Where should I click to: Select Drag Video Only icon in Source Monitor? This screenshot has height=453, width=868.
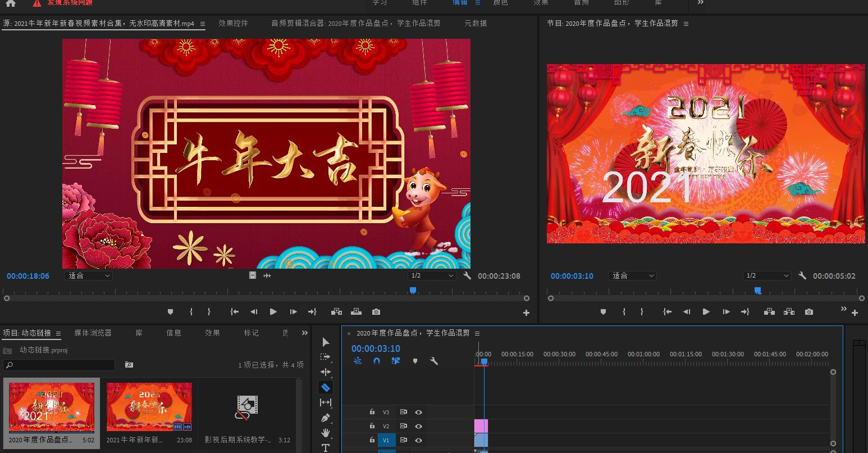(x=253, y=275)
